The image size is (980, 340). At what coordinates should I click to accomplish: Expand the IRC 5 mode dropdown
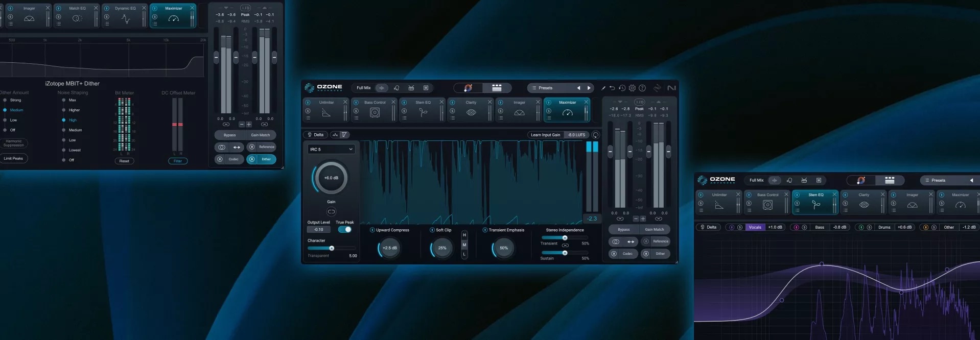pyautogui.click(x=331, y=149)
